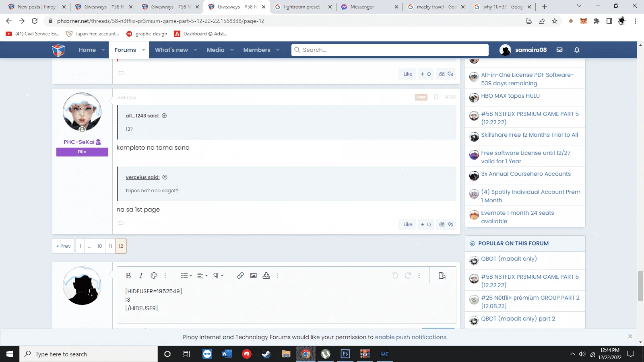Click enable push notifications link

411,337
